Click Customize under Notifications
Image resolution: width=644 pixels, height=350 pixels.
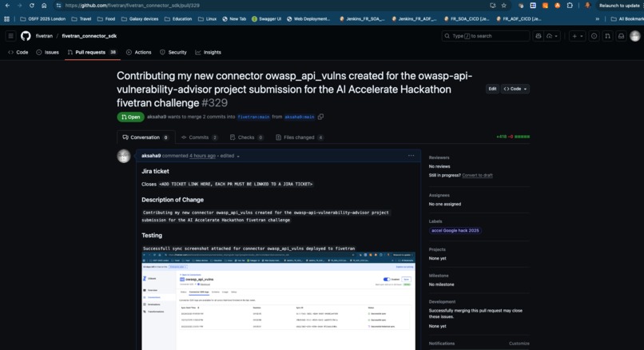coord(519,344)
